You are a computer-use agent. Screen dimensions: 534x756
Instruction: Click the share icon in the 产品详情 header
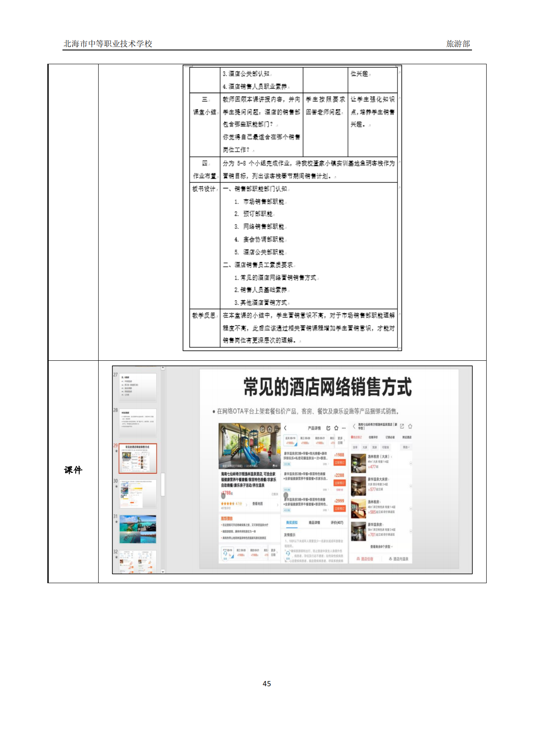pos(328,428)
